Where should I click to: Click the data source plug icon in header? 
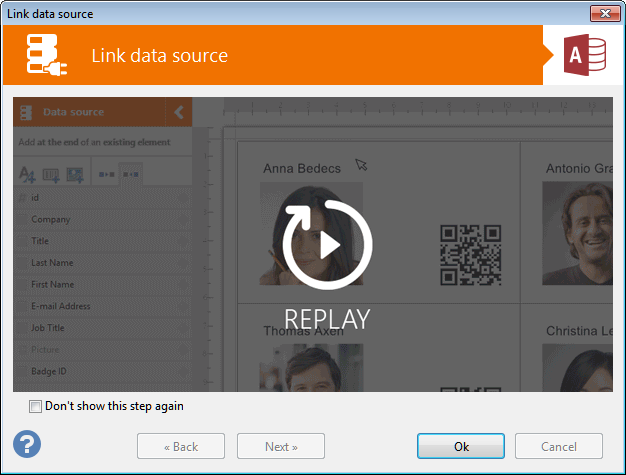[43, 56]
